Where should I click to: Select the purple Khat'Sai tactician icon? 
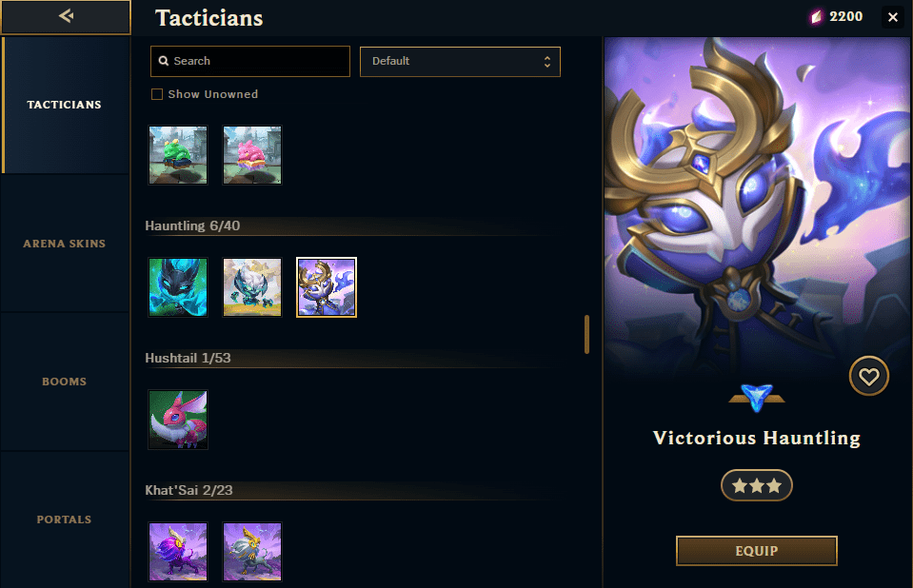[178, 552]
